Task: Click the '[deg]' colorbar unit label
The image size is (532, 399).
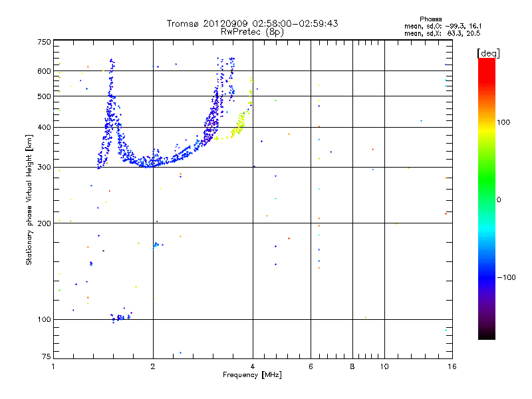Action: coord(488,53)
